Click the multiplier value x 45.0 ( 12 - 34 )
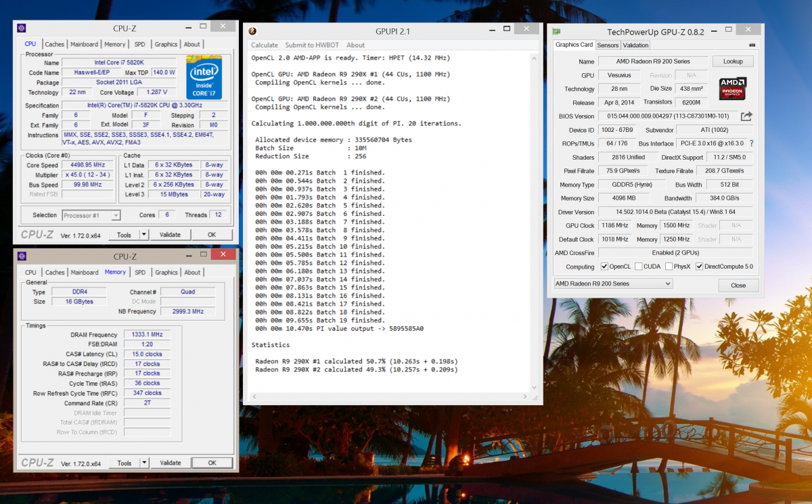The height and width of the screenshot is (504, 812). [89, 175]
